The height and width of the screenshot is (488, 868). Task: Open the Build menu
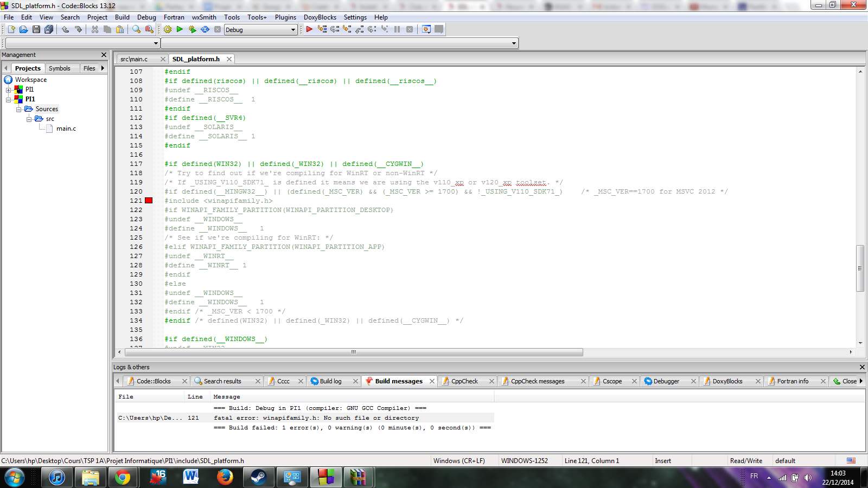pyautogui.click(x=122, y=17)
